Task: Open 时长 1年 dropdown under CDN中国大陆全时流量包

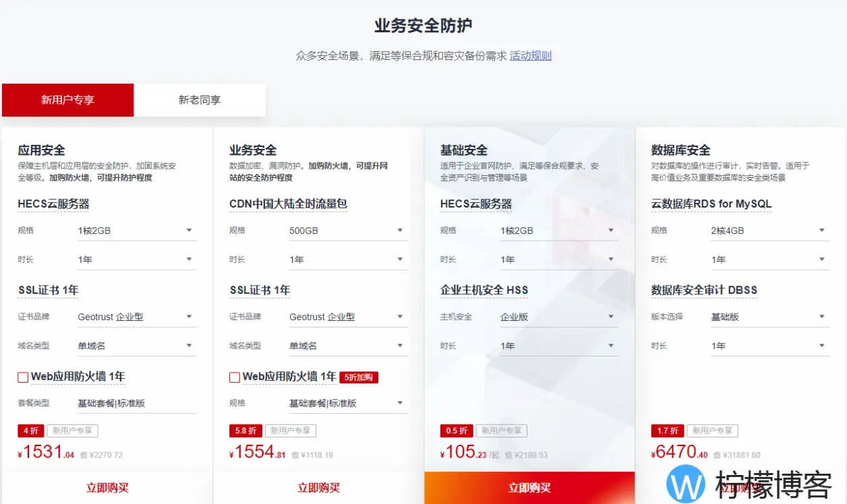Action: (349, 259)
